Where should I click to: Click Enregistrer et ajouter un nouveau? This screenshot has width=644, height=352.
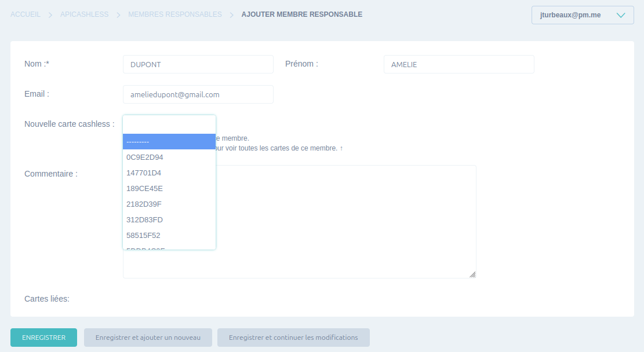(148, 337)
